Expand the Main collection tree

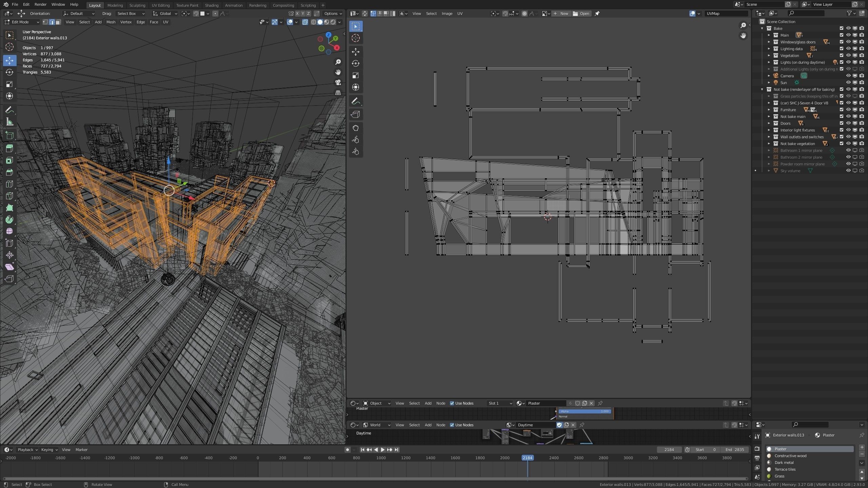pos(769,35)
